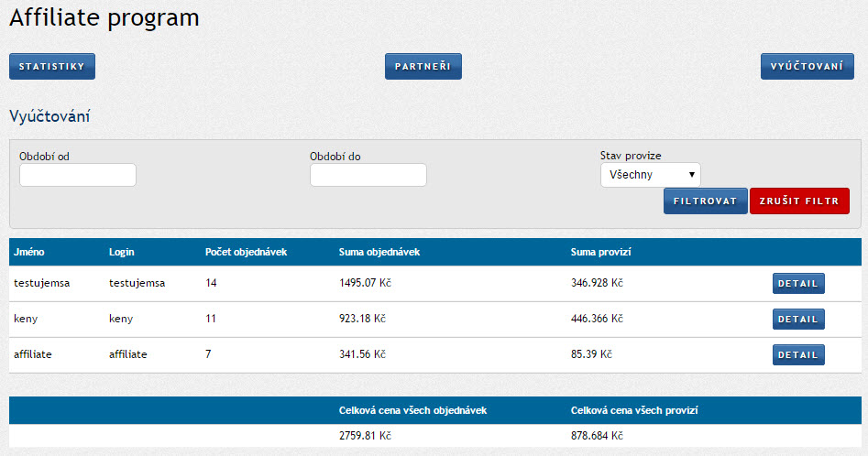Switch to the PARTNEŘI section
The height and width of the screenshot is (456, 868).
pos(423,67)
